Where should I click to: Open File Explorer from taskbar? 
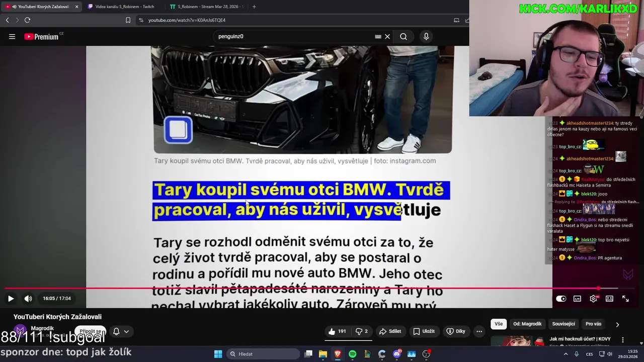[x=323, y=354]
